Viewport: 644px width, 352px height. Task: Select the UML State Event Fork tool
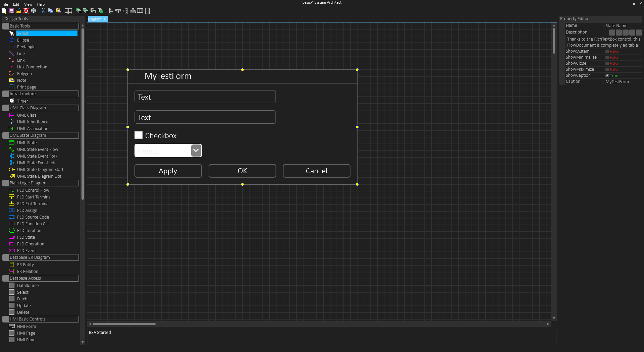click(x=37, y=156)
